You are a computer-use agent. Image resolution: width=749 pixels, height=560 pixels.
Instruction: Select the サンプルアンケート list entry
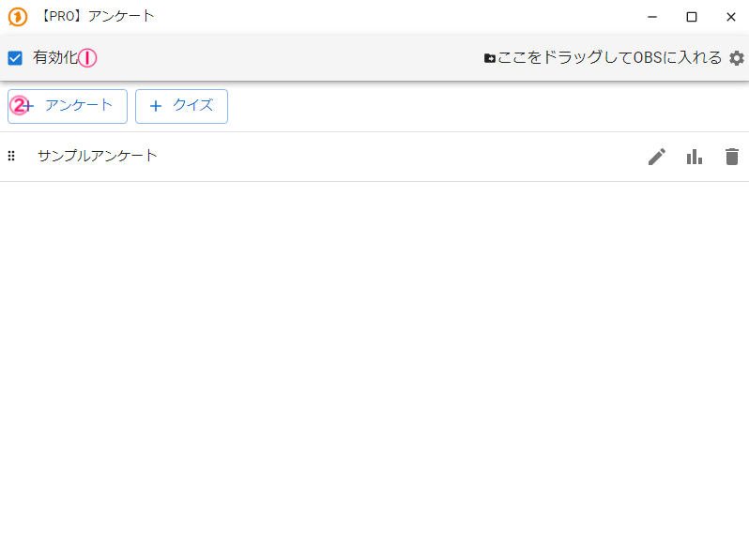point(98,156)
